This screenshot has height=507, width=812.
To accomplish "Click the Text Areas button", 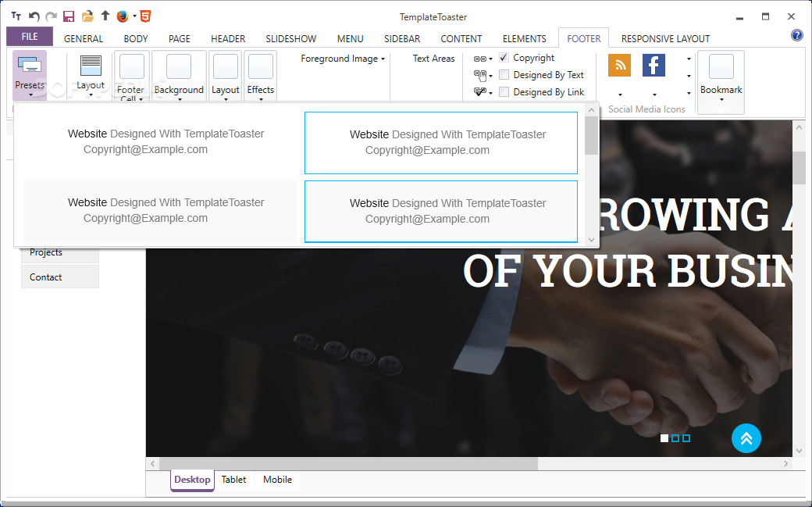I will [433, 59].
